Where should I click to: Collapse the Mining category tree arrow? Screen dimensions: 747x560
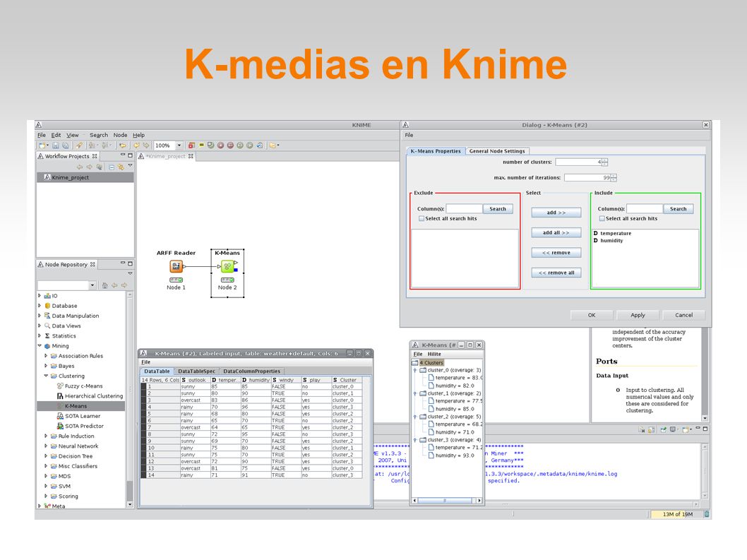click(x=40, y=346)
